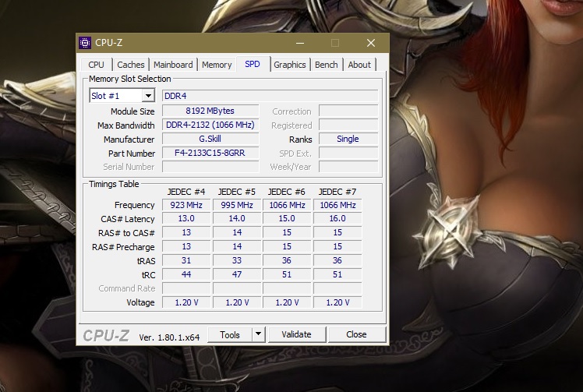Screen dimensions: 583x392
Task: Open the About tab
Action: pyautogui.click(x=359, y=65)
